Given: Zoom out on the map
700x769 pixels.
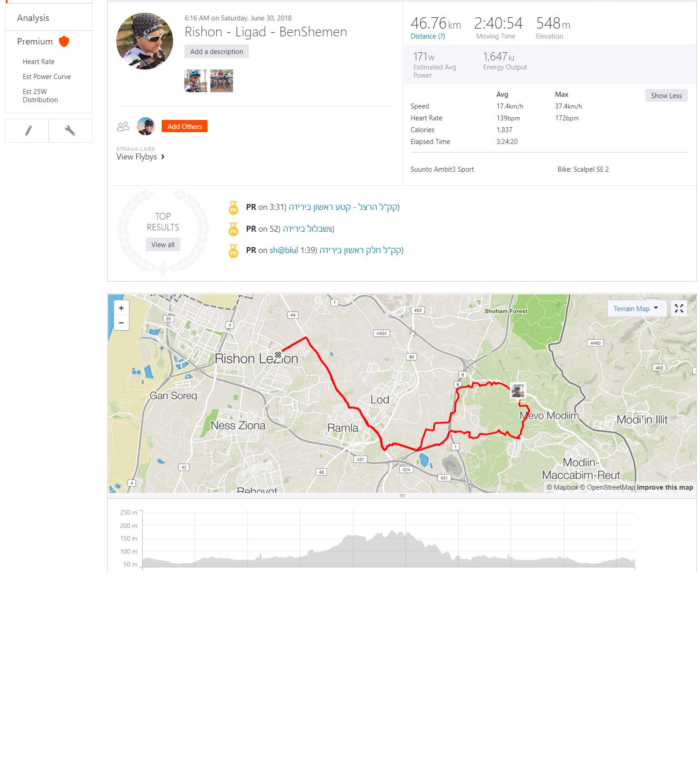Looking at the screenshot, I should coord(121,322).
